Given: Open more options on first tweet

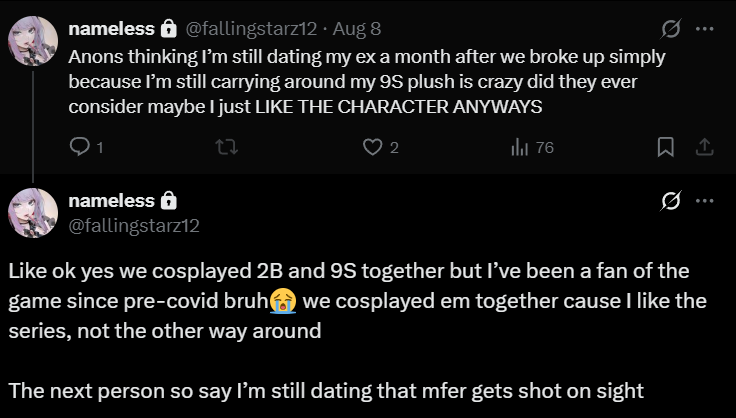Looking at the screenshot, I should (x=705, y=30).
